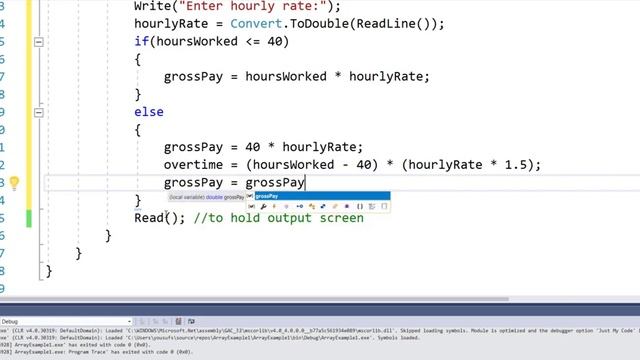Click the '1.5' multiplier in overtime line
The image size is (640, 360).
point(516,165)
